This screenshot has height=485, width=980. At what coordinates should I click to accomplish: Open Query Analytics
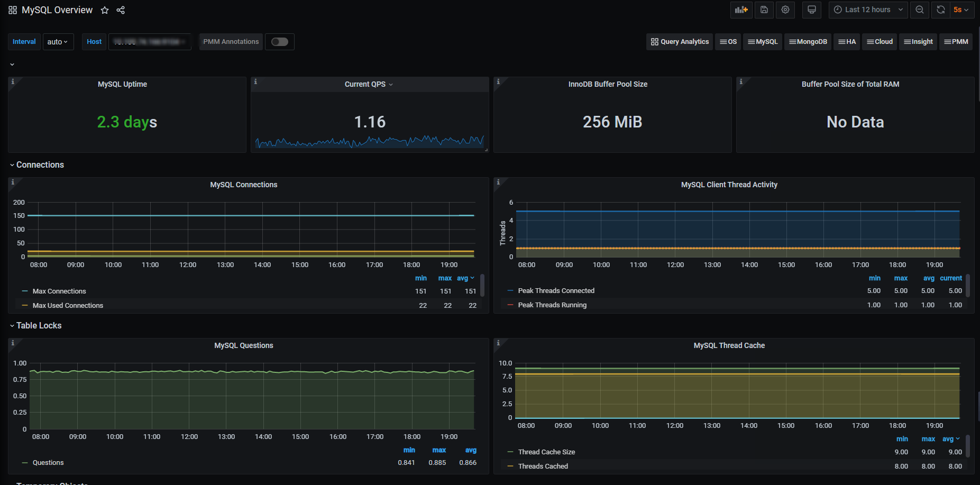tap(680, 42)
